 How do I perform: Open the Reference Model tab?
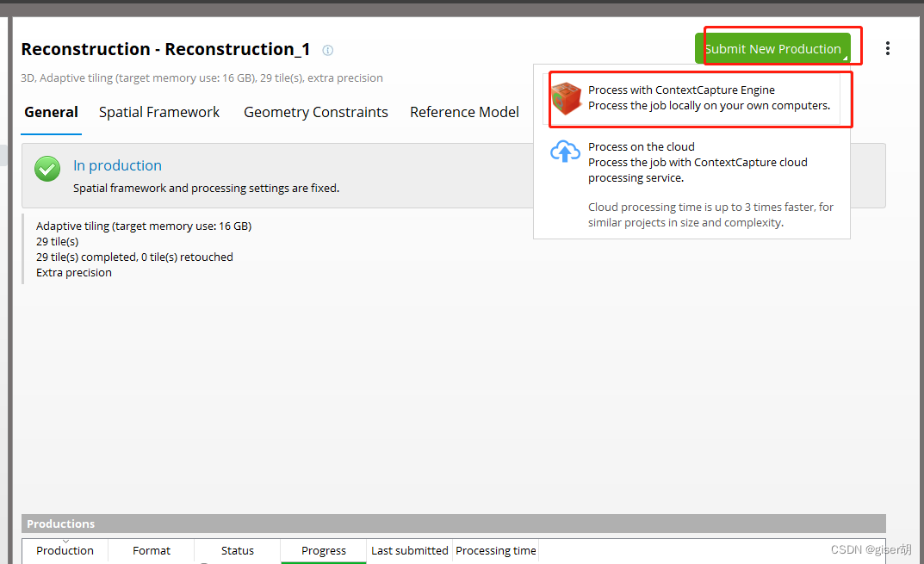464,112
